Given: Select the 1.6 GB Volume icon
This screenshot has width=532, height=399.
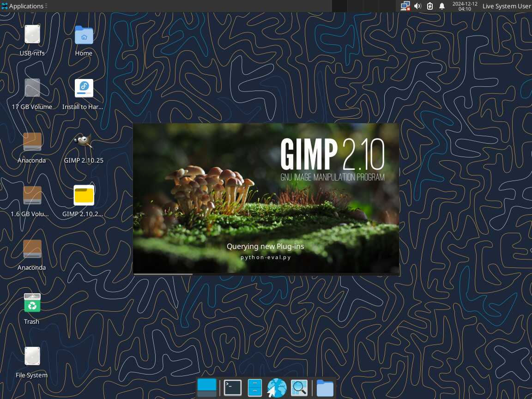Looking at the screenshot, I should click(x=32, y=195).
